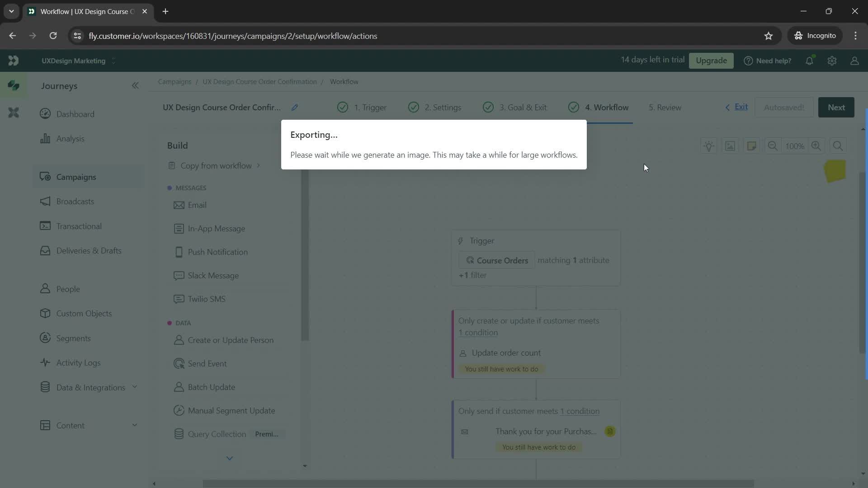
Task: Toggle the Goal & Exit checkmark
Action: 488,107
